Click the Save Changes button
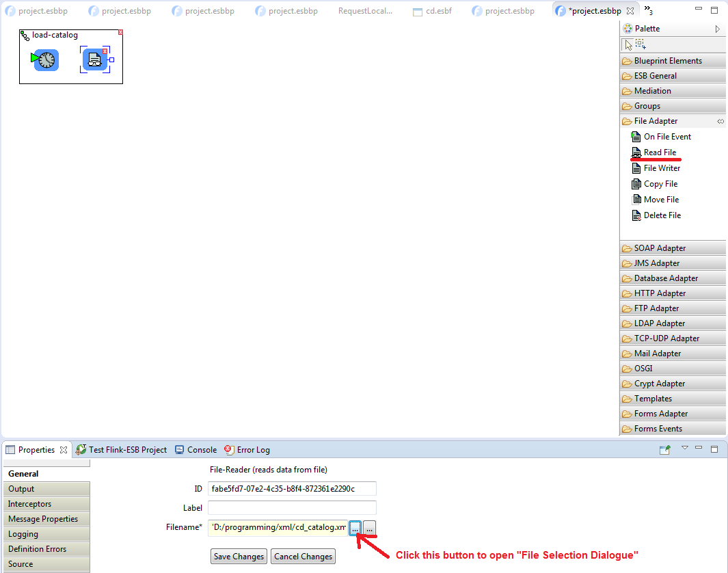Screen dimensions: 728x573 [x=239, y=557]
